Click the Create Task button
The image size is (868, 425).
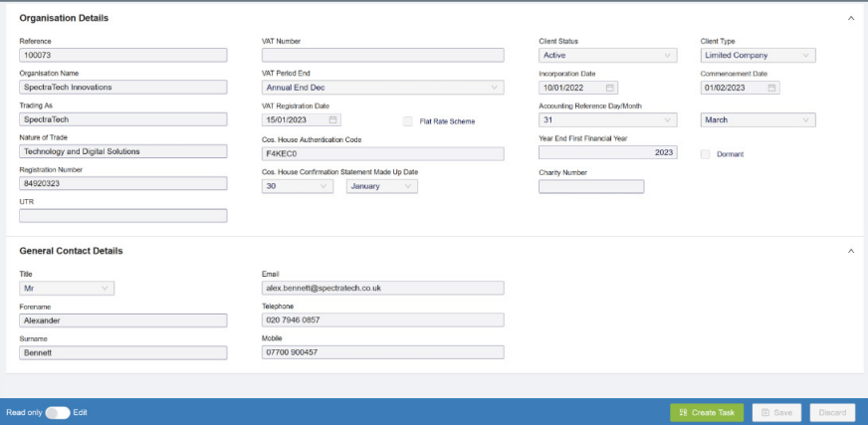pyautogui.click(x=706, y=412)
